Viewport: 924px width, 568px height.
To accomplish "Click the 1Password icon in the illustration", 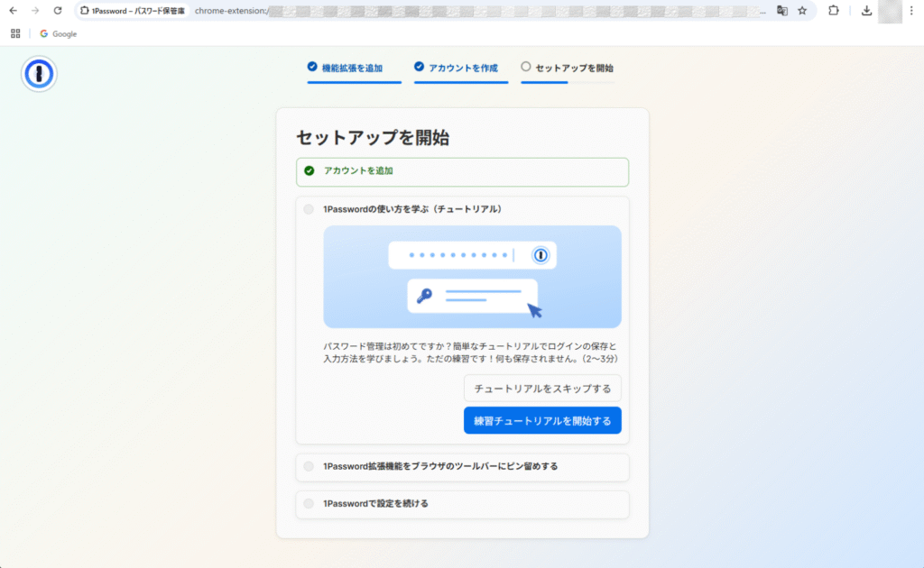I will click(541, 255).
